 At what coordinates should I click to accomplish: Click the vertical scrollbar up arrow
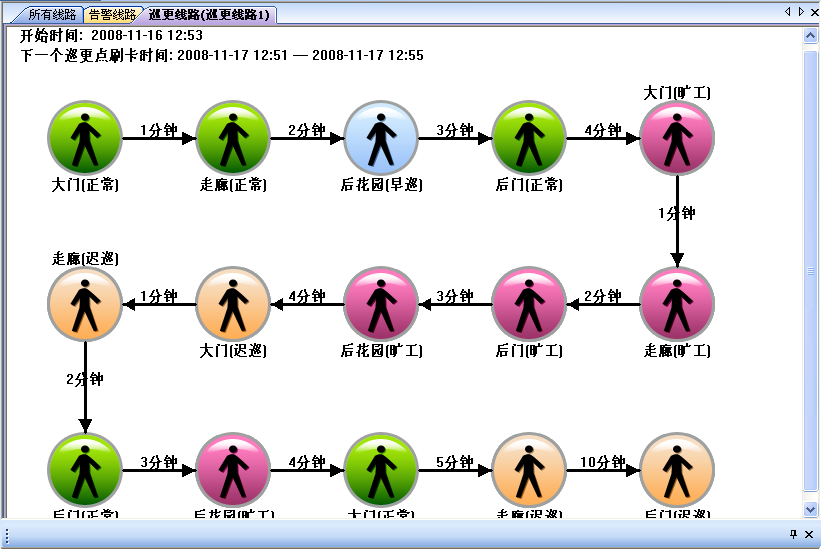tap(811, 34)
